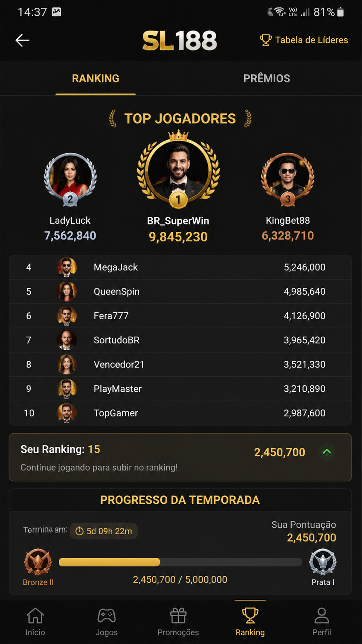Select QueenSpin leaderboard row
Screen dimensions: 362x644
click(180, 292)
